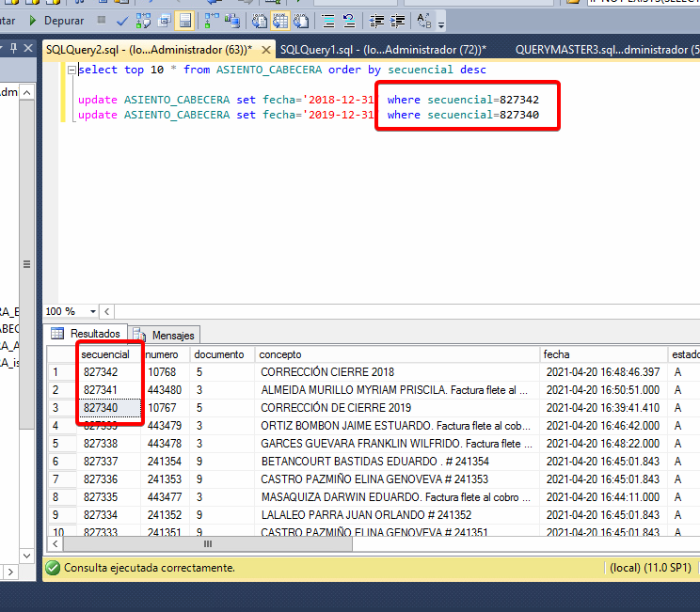Click the left panel scroll down arrow
The width and height of the screenshot is (700, 612).
(x=26, y=556)
